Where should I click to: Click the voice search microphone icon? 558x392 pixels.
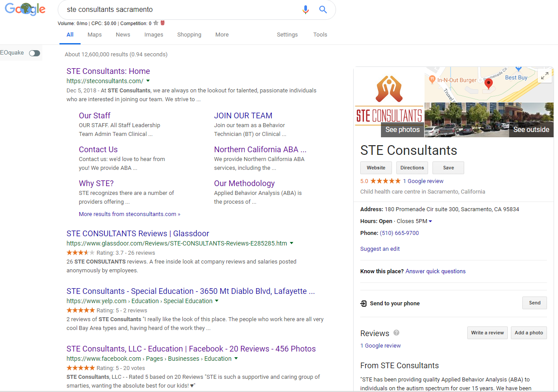point(306,9)
